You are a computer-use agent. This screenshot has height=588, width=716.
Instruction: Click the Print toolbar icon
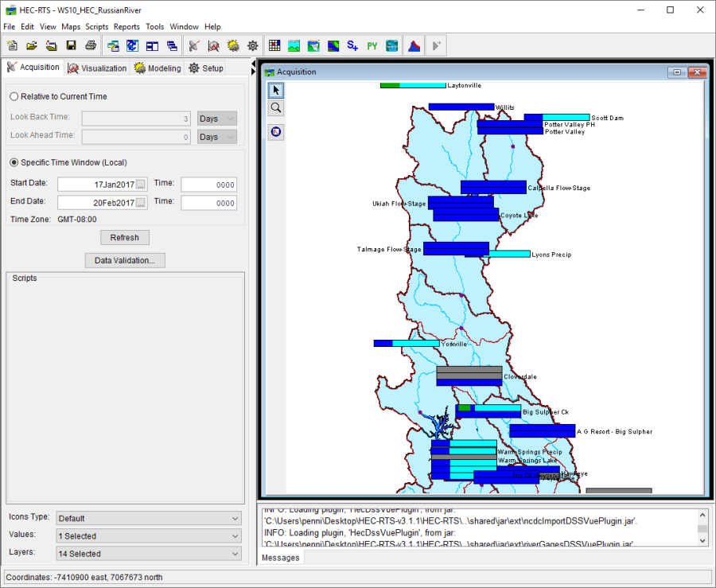click(x=91, y=45)
